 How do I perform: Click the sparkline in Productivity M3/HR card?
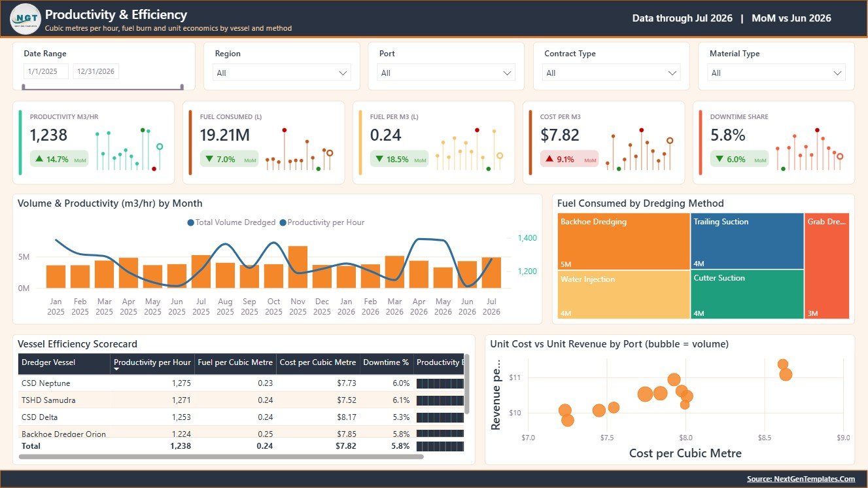pyautogui.click(x=129, y=150)
